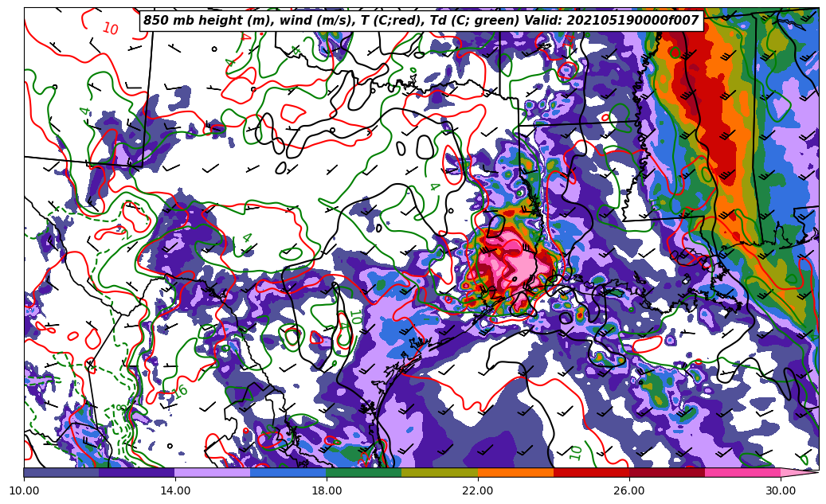Image resolution: width=826 pixels, height=504 pixels.
Task: Click the plot title text
Action: 421,21
